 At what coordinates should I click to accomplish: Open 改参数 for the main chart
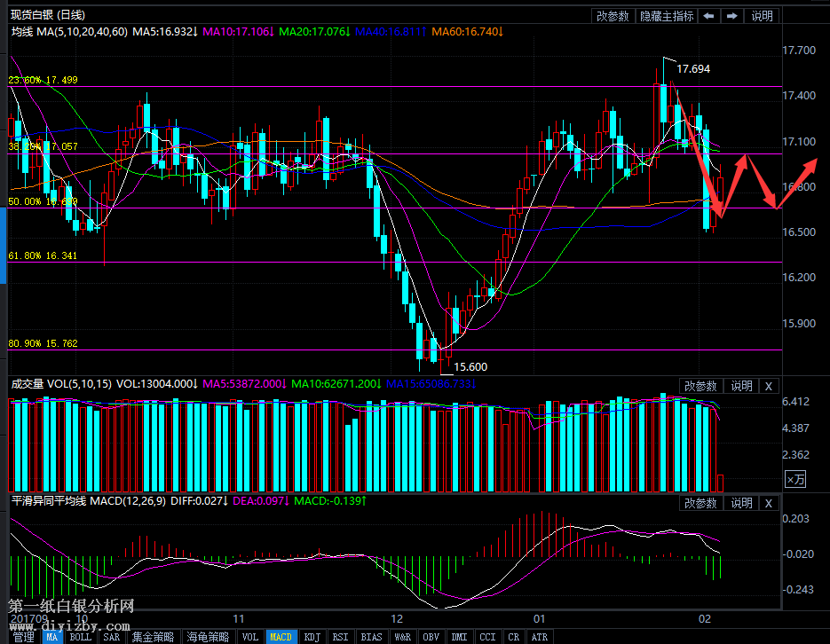613,16
